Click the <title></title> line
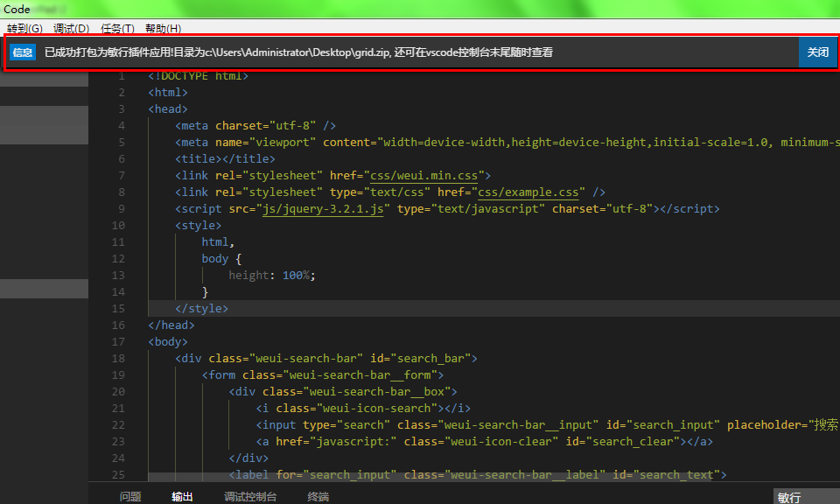The width and height of the screenshot is (840, 504). (x=225, y=158)
